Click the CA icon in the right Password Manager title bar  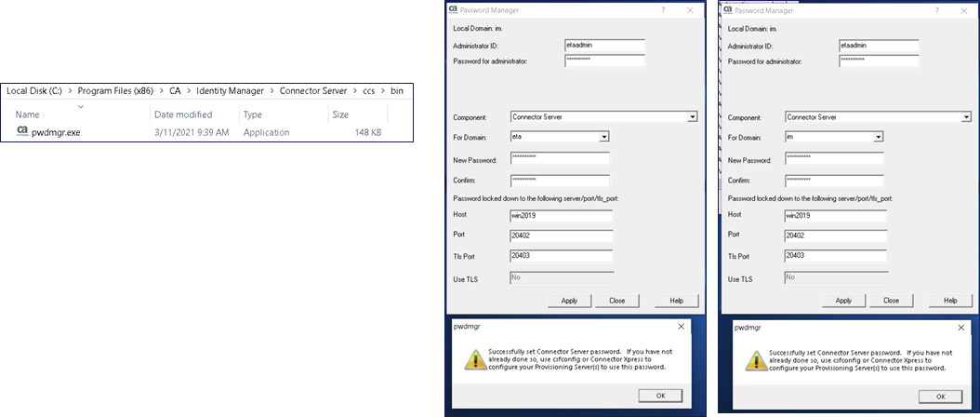coord(727,9)
